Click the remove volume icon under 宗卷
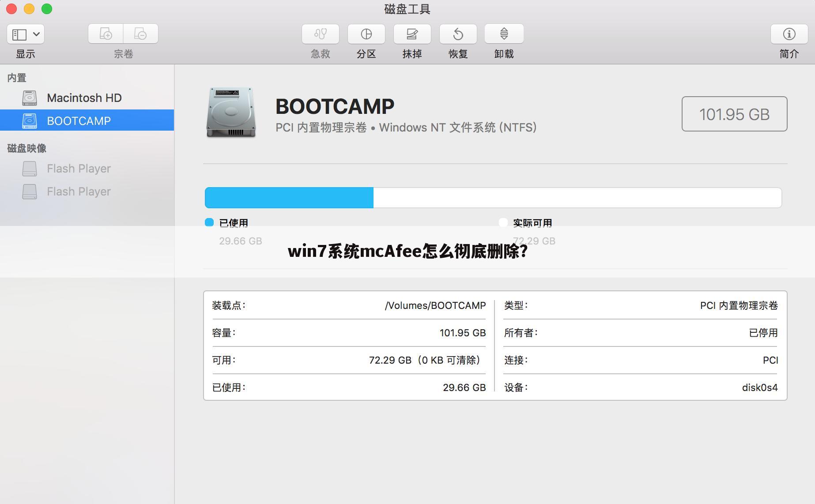 pyautogui.click(x=141, y=33)
